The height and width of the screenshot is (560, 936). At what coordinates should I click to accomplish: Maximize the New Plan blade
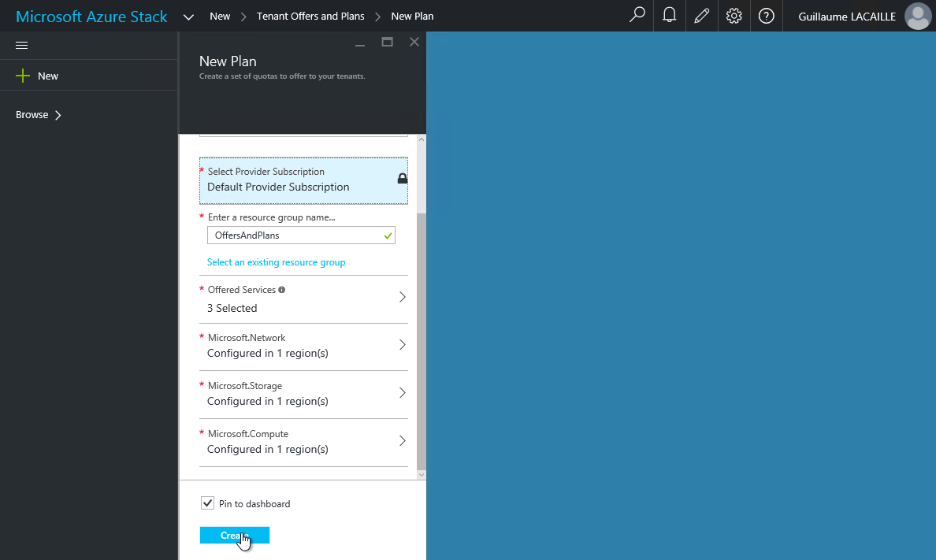(x=388, y=42)
